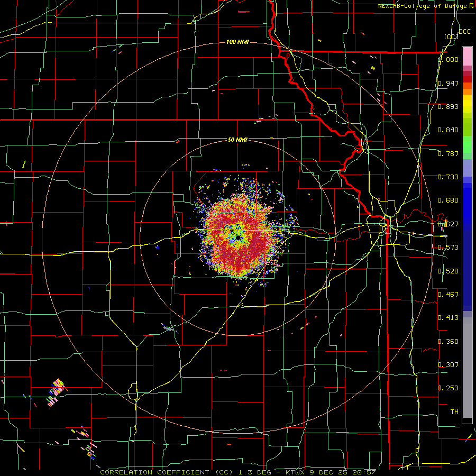Click the black radar site dot at center
This screenshot has width=476, height=476.
pyautogui.click(x=239, y=237)
